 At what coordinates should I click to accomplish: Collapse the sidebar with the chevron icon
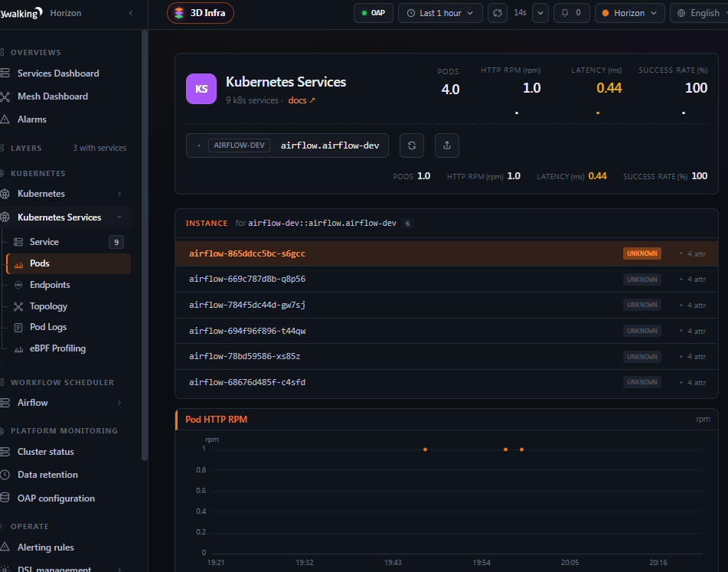click(131, 13)
